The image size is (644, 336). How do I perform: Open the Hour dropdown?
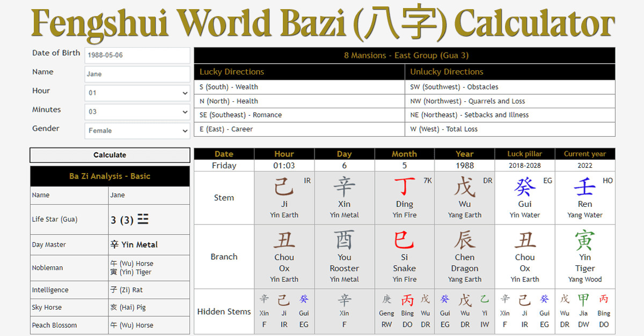pos(137,93)
